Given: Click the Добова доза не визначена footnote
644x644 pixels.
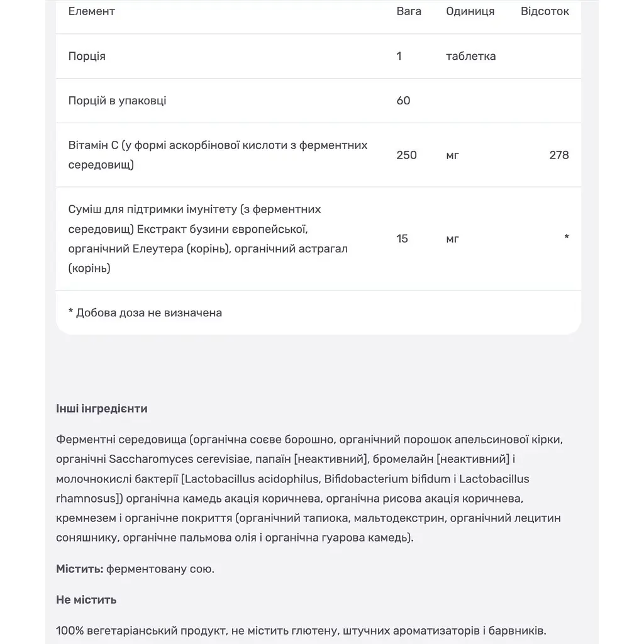Looking at the screenshot, I should coord(145,313).
